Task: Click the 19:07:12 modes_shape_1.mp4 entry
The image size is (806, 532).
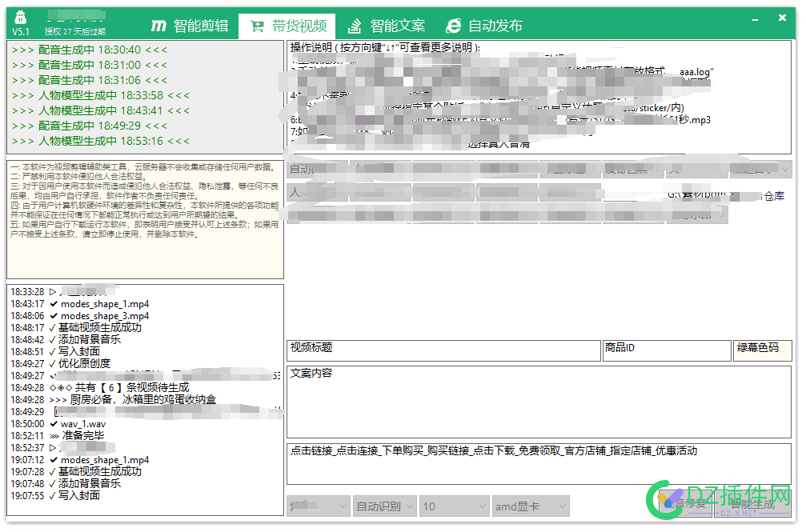Action: point(80,459)
